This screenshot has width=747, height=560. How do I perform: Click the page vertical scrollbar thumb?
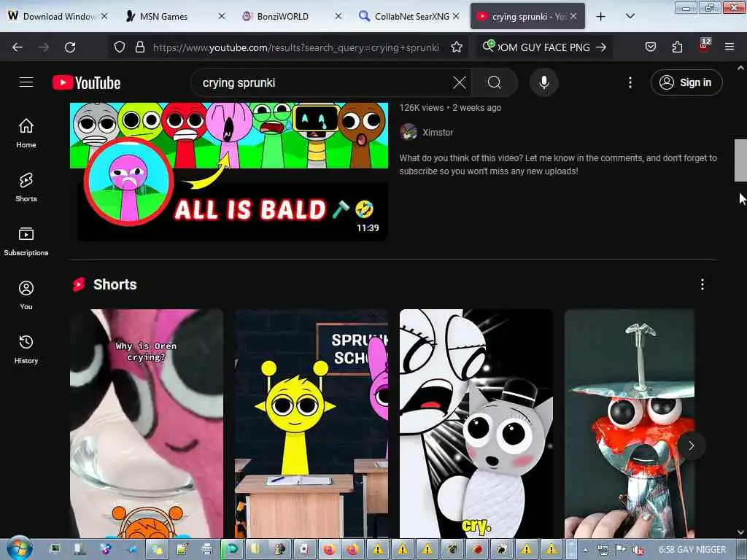tap(740, 160)
